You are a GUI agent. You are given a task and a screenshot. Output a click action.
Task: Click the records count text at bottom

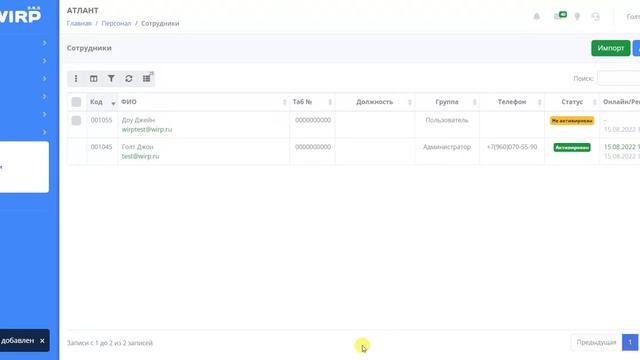(x=110, y=343)
